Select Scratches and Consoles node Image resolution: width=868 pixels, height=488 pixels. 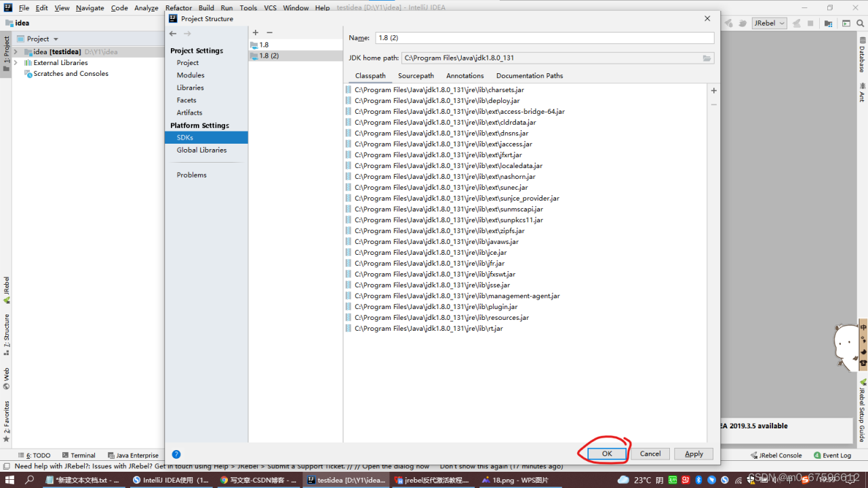point(71,74)
